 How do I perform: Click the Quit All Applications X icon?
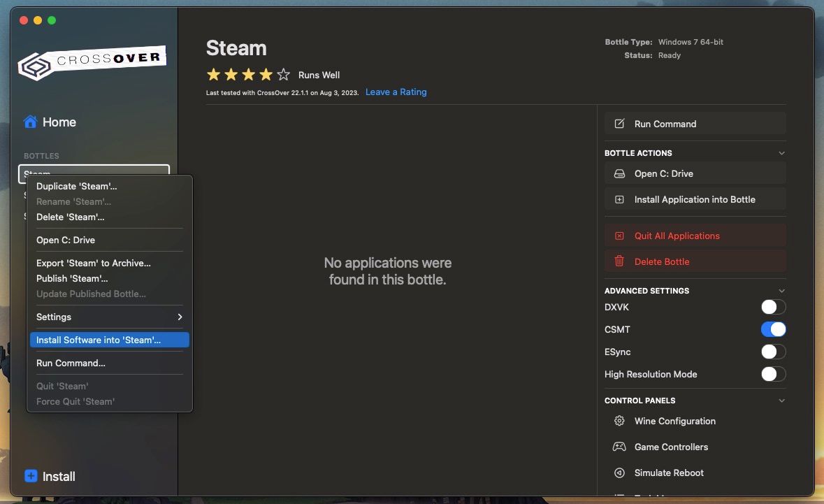click(x=620, y=236)
